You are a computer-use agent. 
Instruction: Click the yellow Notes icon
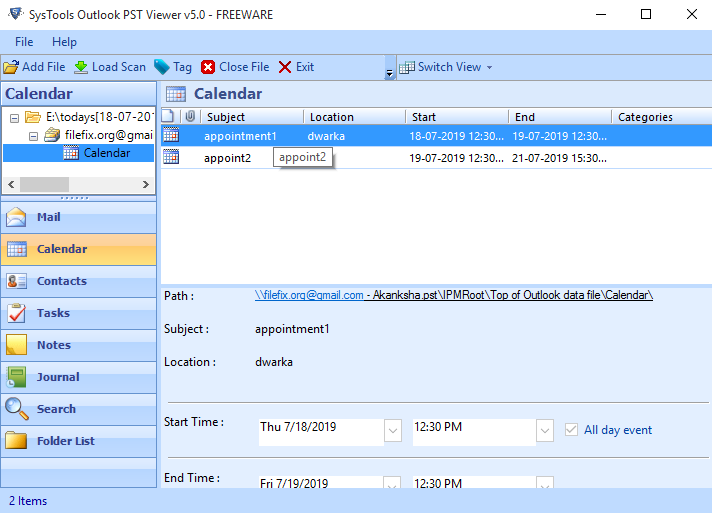pyautogui.click(x=16, y=345)
